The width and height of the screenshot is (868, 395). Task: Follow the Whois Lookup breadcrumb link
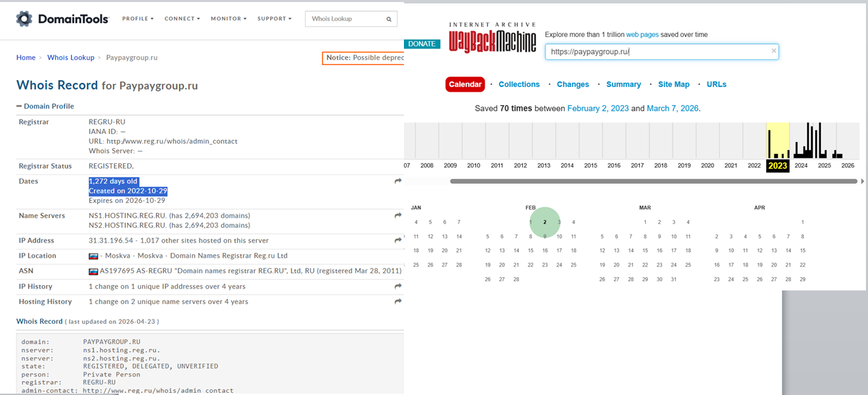tap(71, 57)
